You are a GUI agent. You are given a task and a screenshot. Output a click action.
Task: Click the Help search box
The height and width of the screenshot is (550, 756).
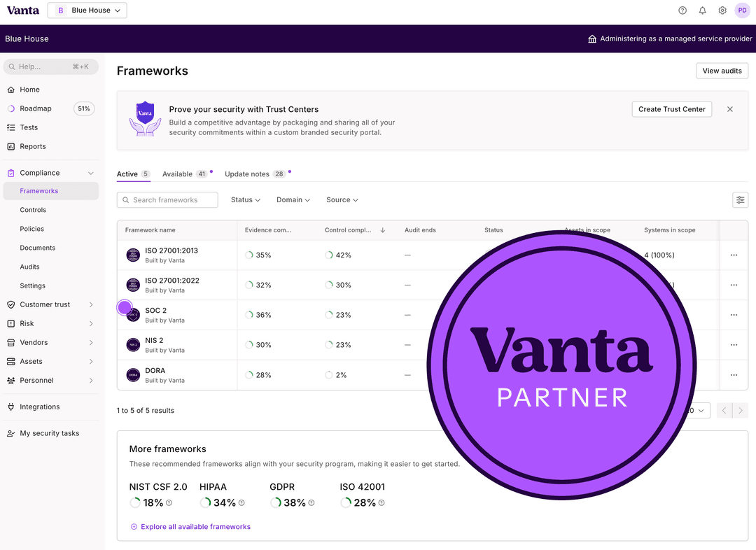point(50,66)
